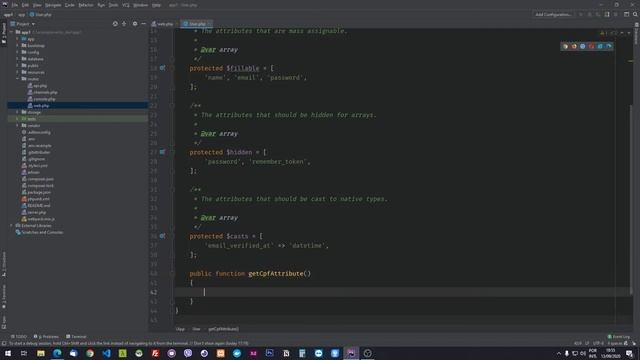Open the Terminal tool window
The width and height of the screenshot is (640, 360).
[76, 337]
